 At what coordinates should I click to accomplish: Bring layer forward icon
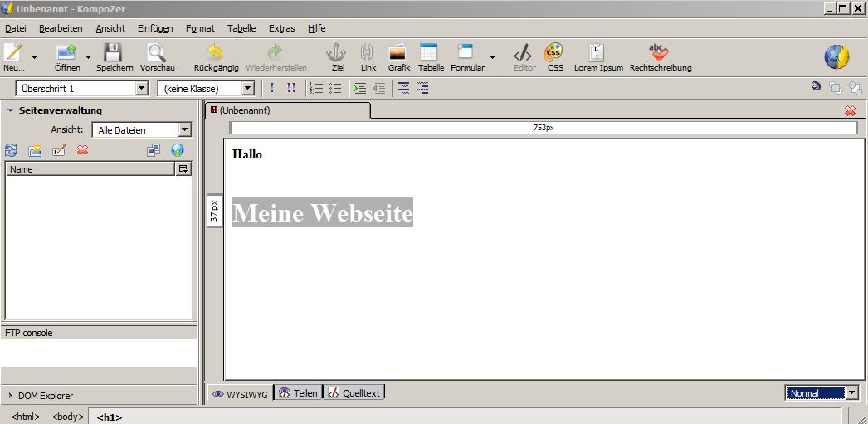click(x=836, y=87)
